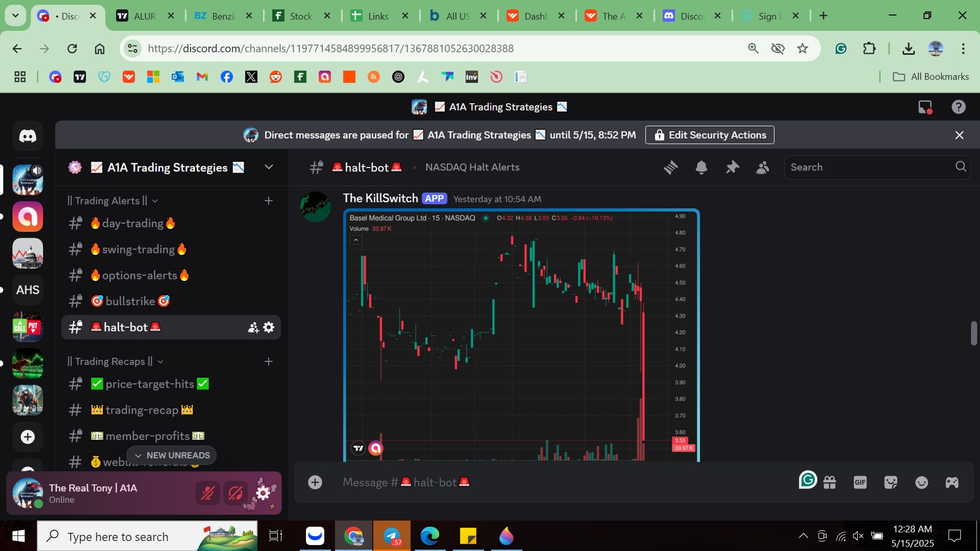Image resolution: width=980 pixels, height=551 pixels.
Task: Open user settings gear icon
Action: pos(263,493)
